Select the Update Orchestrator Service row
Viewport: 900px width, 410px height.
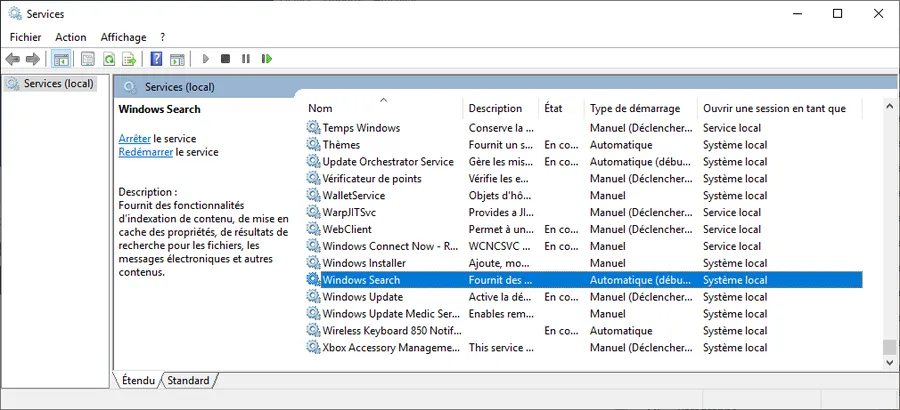point(584,161)
